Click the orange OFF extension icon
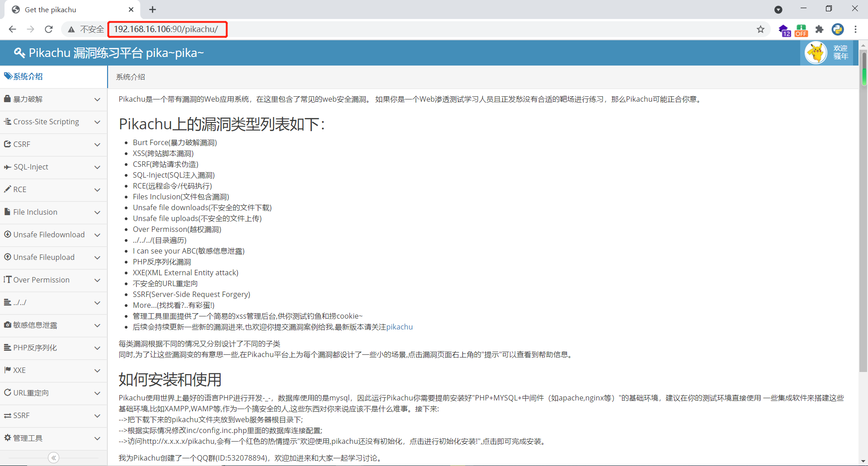This screenshot has height=466, width=868. 801,30
